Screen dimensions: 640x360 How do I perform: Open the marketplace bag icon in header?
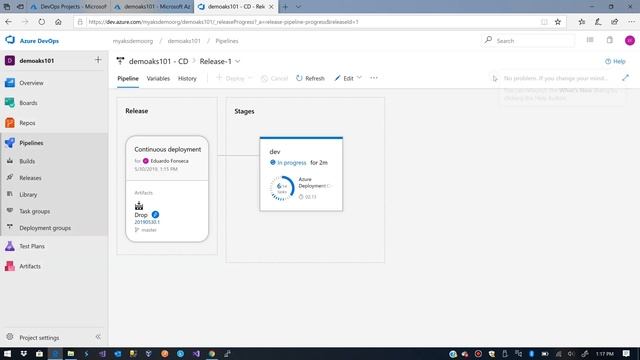pyautogui.click(x=609, y=40)
